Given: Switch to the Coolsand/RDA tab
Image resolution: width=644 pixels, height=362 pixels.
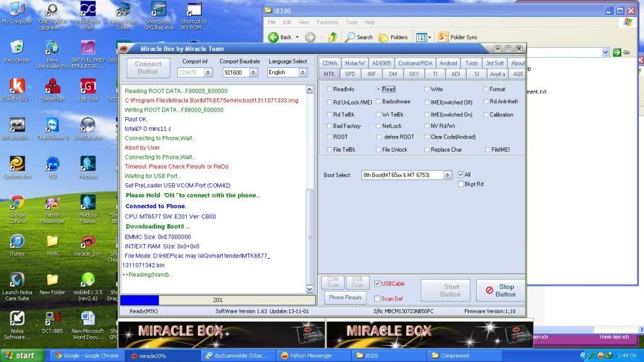Looking at the screenshot, I should (x=415, y=63).
